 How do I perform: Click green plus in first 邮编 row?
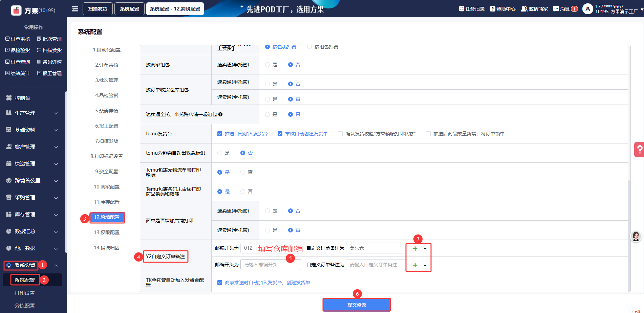415,248
